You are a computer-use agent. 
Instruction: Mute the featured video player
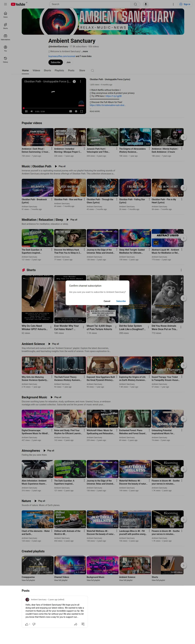click(31, 111)
